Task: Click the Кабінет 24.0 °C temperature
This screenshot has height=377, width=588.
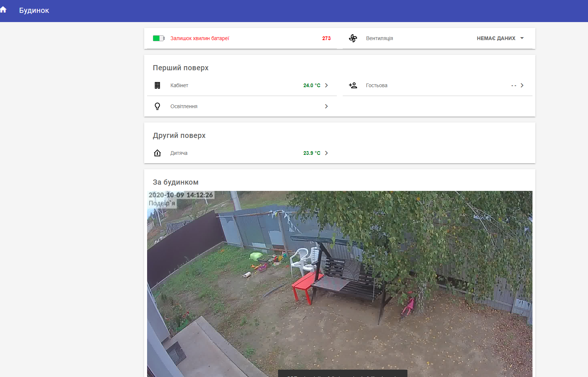Action: click(x=312, y=85)
